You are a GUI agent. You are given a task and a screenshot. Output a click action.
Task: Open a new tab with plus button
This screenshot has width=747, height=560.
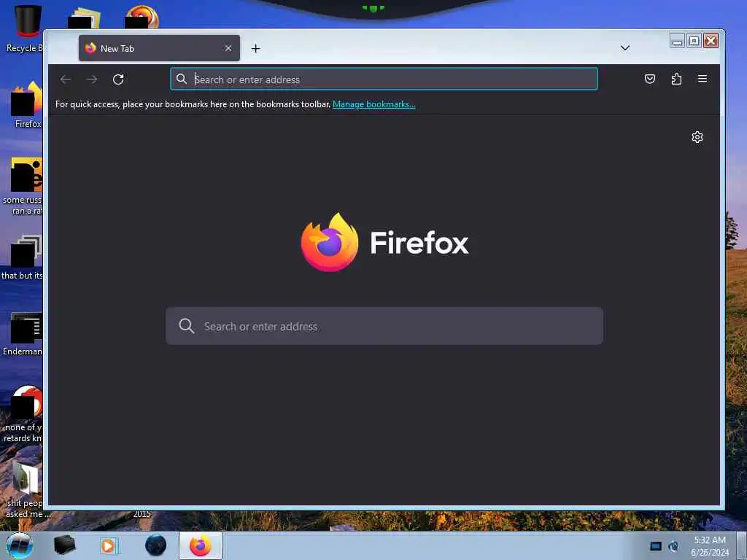[256, 49]
